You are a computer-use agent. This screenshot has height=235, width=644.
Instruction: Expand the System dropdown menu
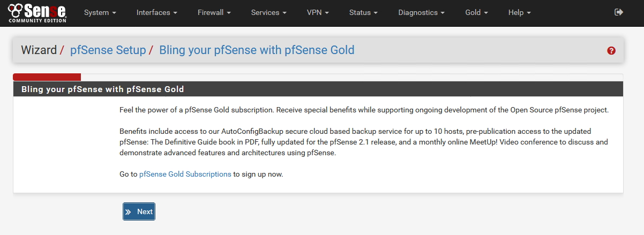pyautogui.click(x=100, y=12)
